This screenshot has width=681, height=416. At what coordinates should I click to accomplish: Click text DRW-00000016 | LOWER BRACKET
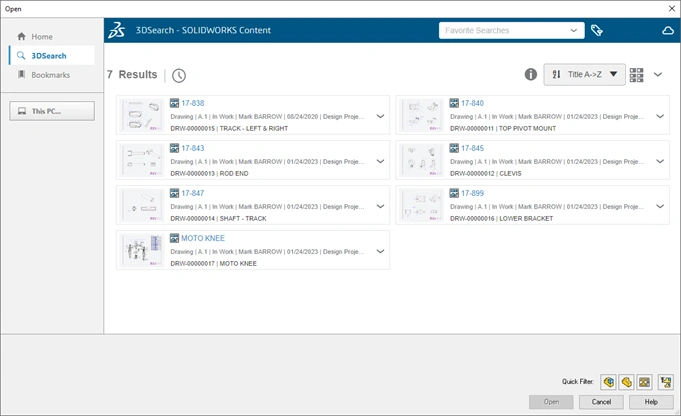[502, 218]
